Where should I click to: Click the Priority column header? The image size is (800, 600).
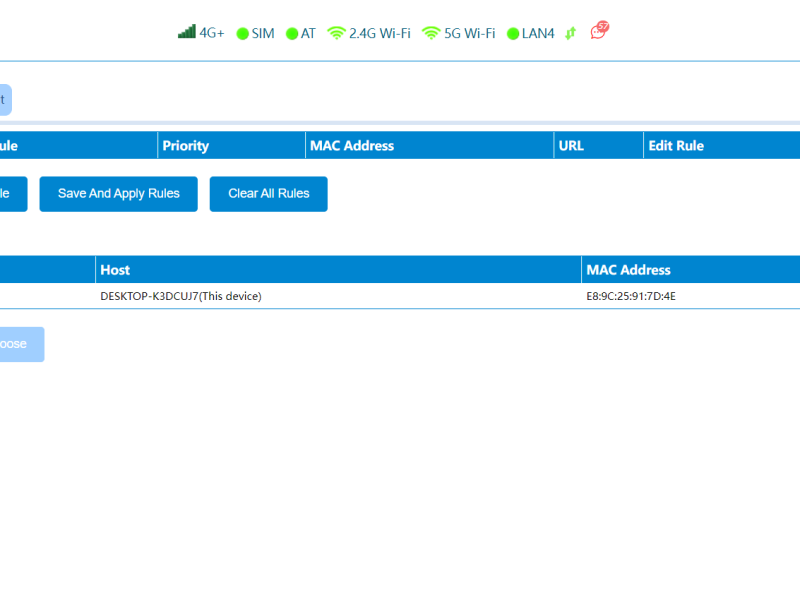[186, 146]
